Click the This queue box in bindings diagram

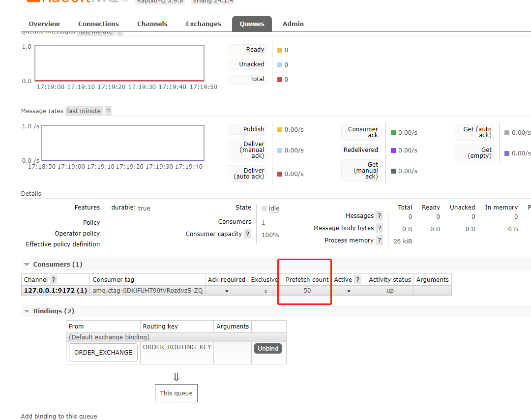pyautogui.click(x=176, y=393)
